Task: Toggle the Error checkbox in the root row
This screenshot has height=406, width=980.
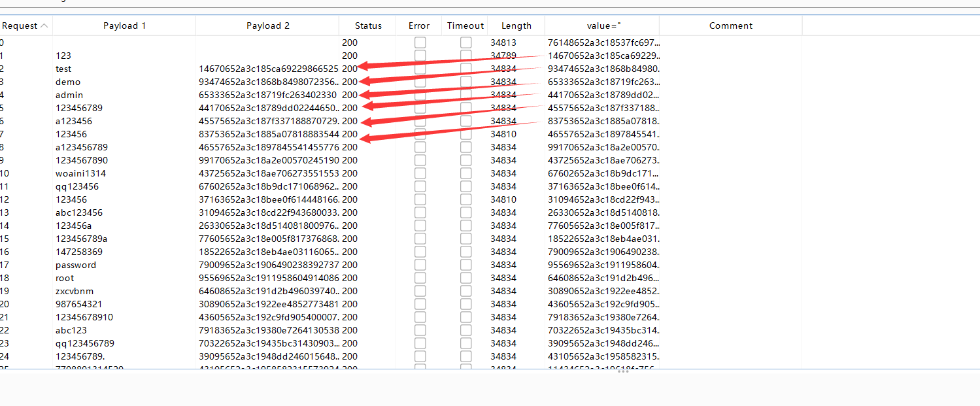Action: click(420, 278)
